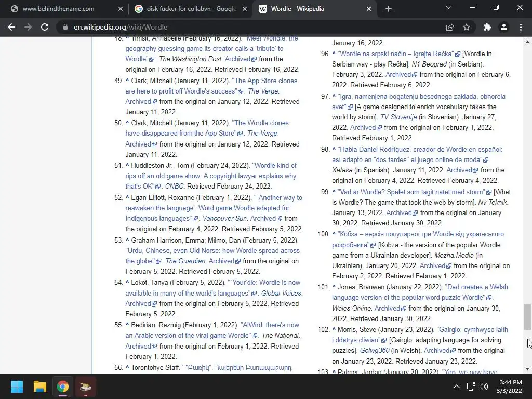Open new browser tab
The height and width of the screenshot is (399, 532).
(x=389, y=9)
